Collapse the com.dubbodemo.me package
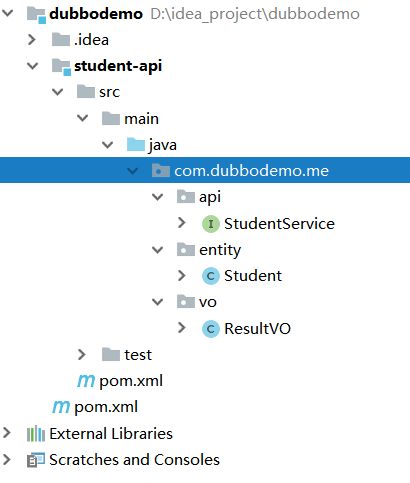This screenshot has width=410, height=483. point(133,171)
